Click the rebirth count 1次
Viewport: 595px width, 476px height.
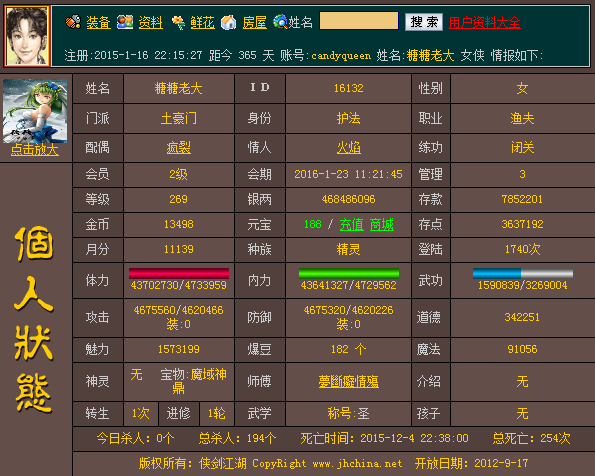pos(141,413)
